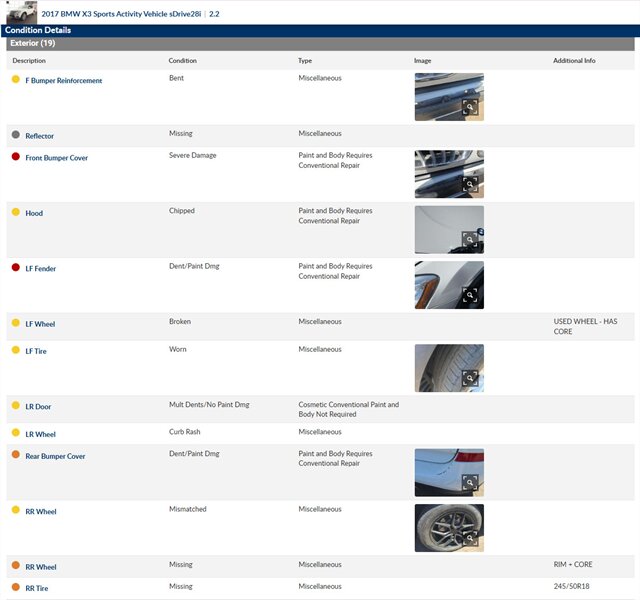The height and width of the screenshot is (600, 640).
Task: Select the Reflector item link
Action: (39, 135)
